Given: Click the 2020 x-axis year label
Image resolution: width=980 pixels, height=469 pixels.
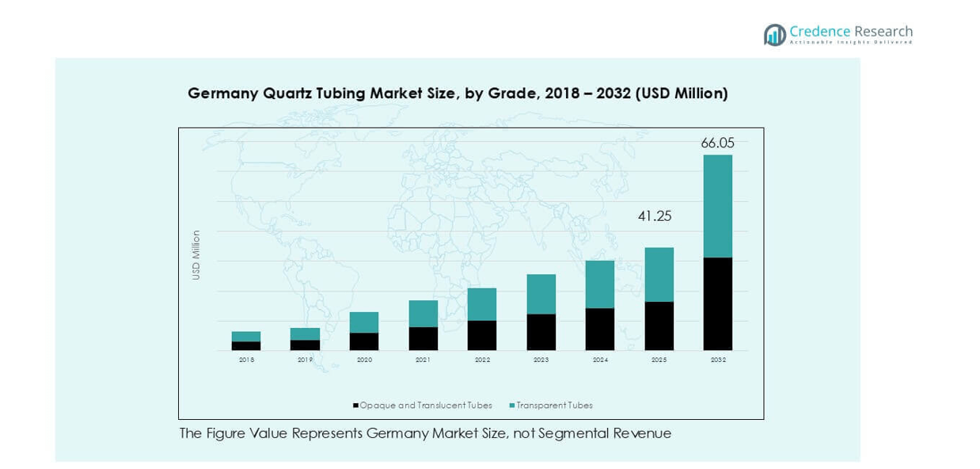Looking at the screenshot, I should coord(364,360).
